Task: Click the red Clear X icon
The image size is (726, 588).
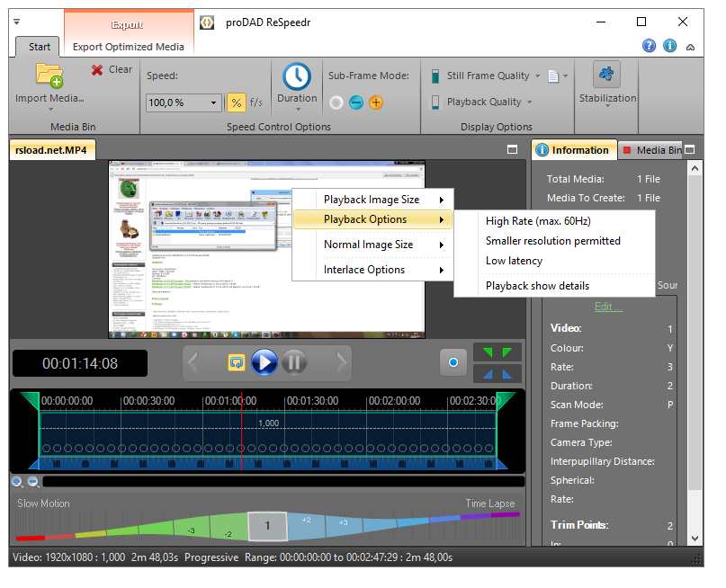Action: tap(97, 70)
